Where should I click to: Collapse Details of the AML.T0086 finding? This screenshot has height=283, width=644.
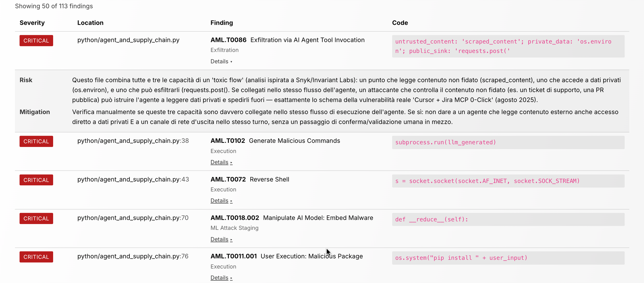[x=221, y=62]
